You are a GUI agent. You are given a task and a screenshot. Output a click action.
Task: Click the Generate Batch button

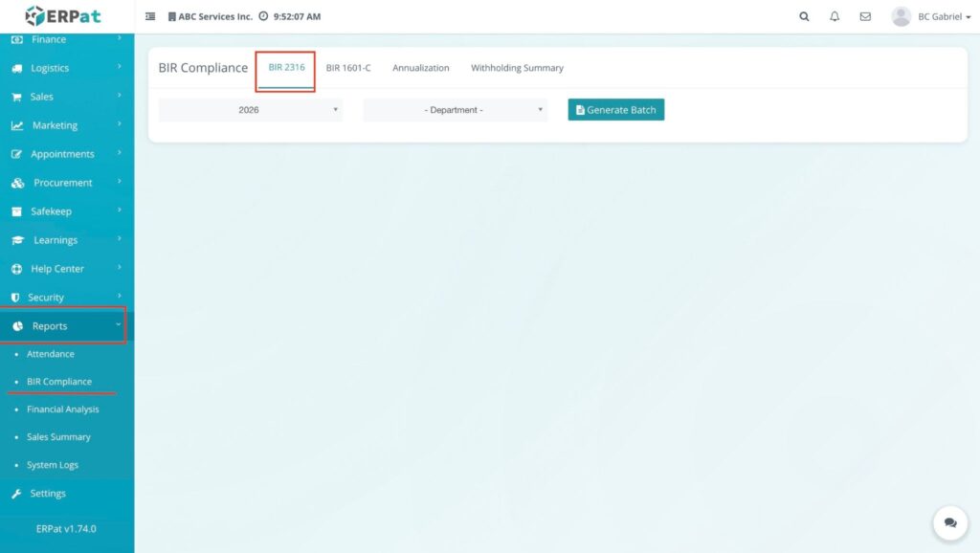[615, 110]
